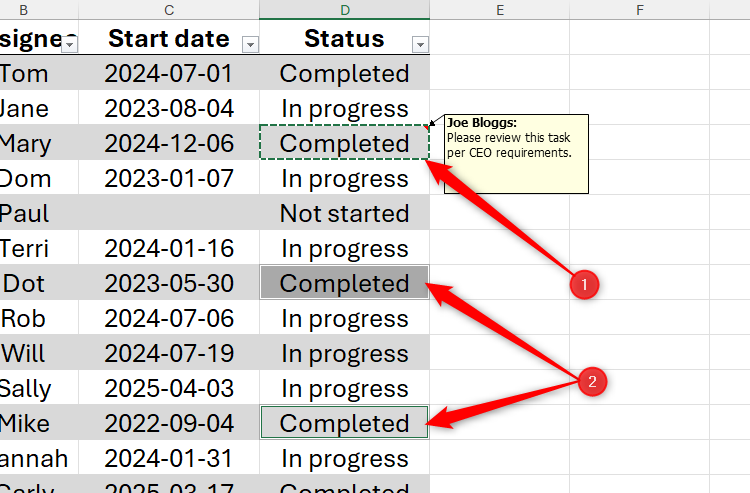
Task: Select the column C header
Action: (x=169, y=10)
